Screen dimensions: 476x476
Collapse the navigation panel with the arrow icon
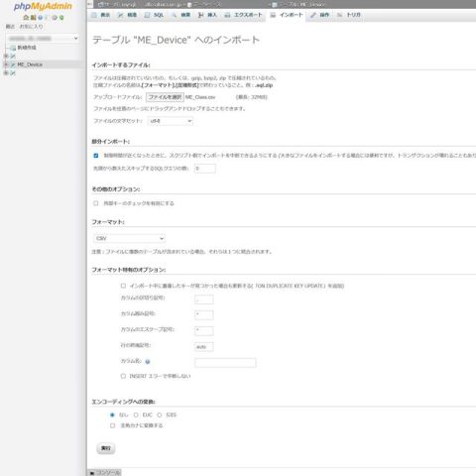point(90,4)
